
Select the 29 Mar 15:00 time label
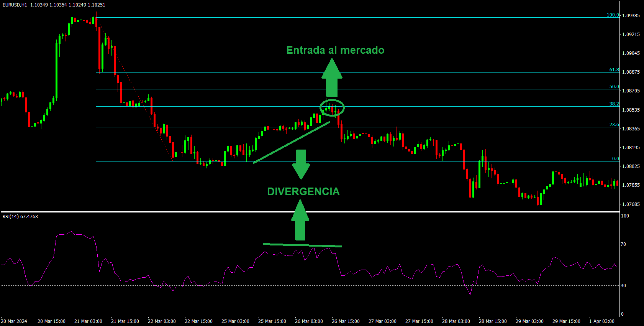click(x=566, y=321)
